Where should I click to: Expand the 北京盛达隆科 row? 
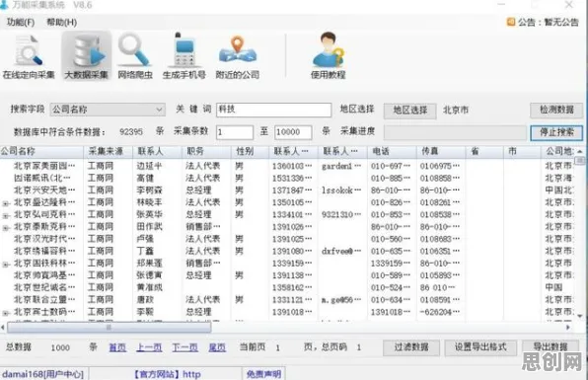pos(6,203)
